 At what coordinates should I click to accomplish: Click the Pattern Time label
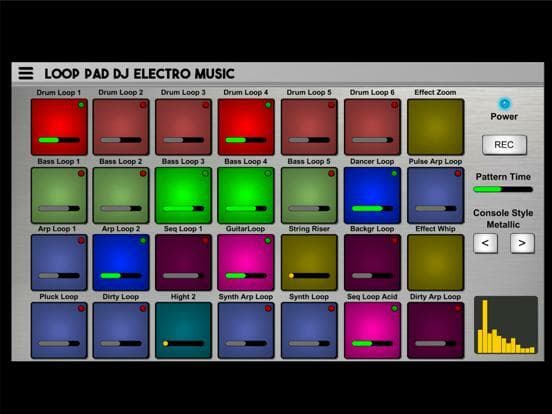(503, 177)
